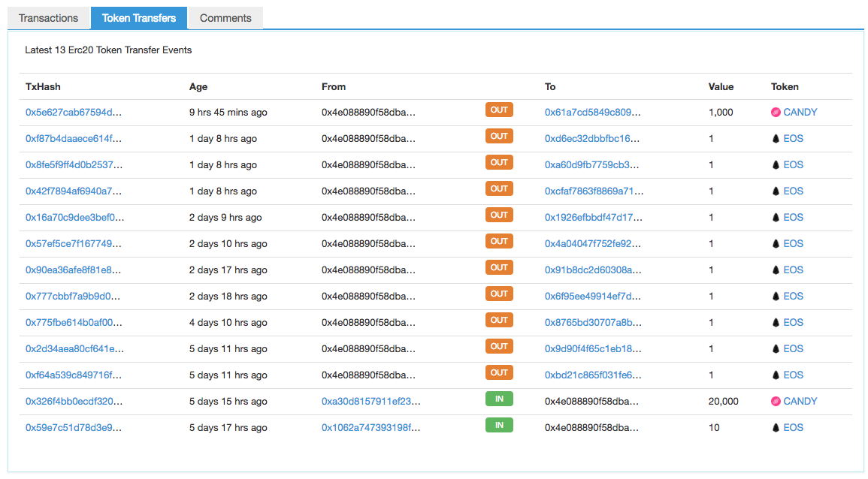This screenshot has width=868, height=479.
Task: Open transaction 0x16a70c9dee3bef0…
Action: pos(74,218)
